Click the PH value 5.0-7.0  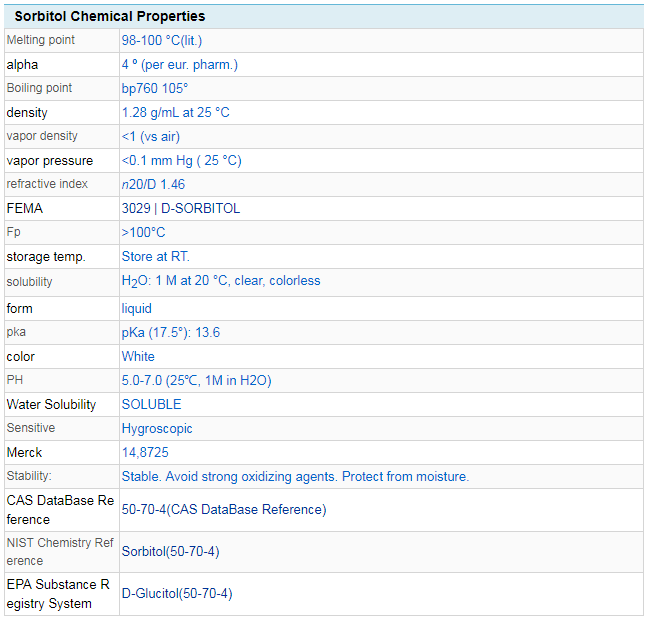[x=196, y=380]
